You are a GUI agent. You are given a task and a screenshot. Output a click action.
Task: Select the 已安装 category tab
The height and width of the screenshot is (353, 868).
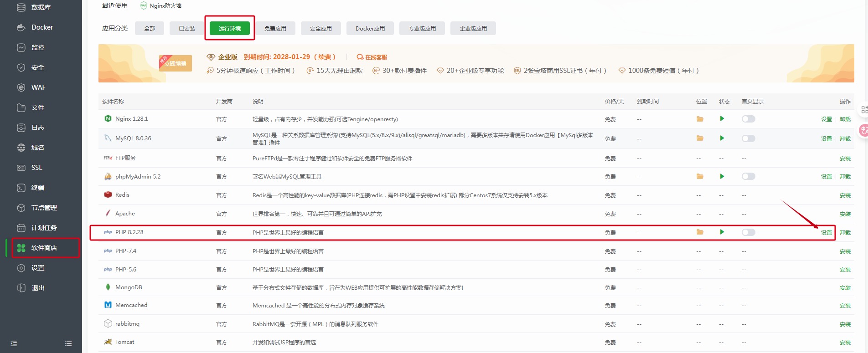tap(187, 28)
